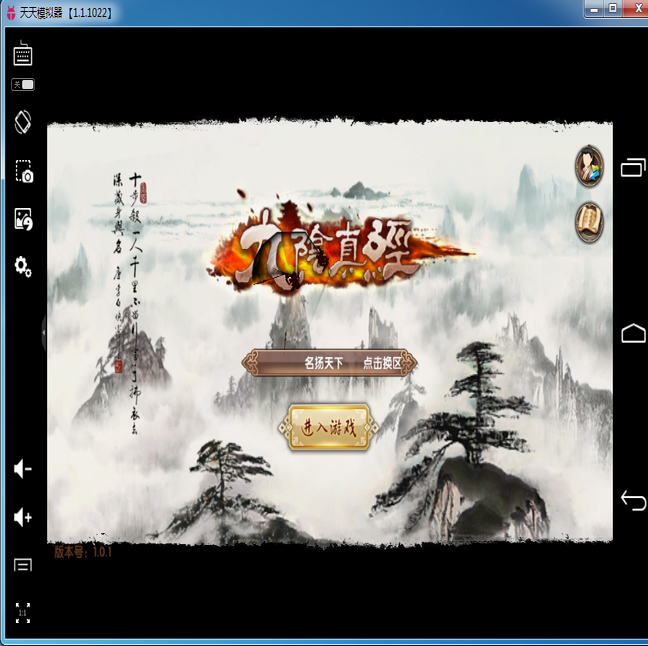Take a screenshot with the capture icon

pos(23,171)
